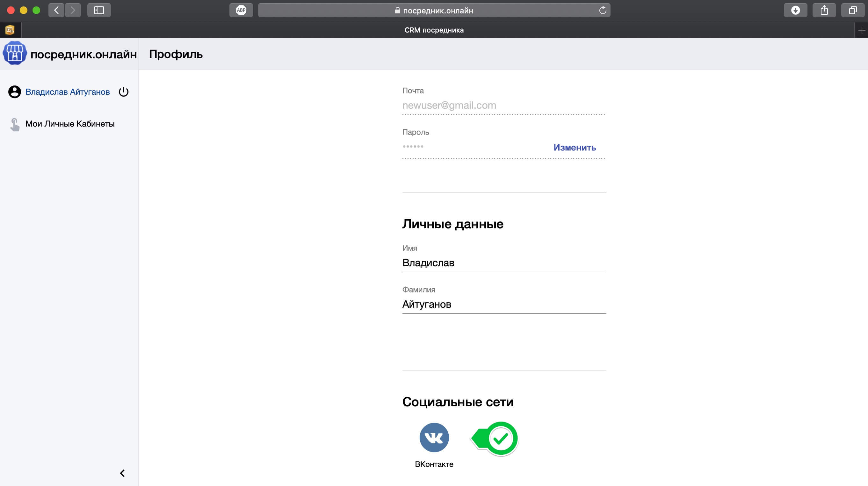Collapse the left sidebar with chevron
868x486 pixels.
pyautogui.click(x=122, y=473)
